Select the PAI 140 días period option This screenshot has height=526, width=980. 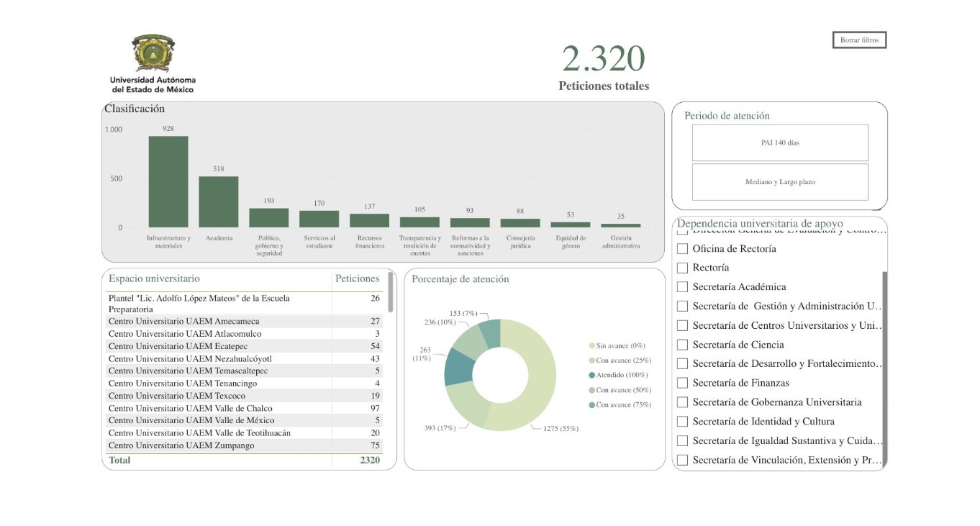tap(780, 142)
